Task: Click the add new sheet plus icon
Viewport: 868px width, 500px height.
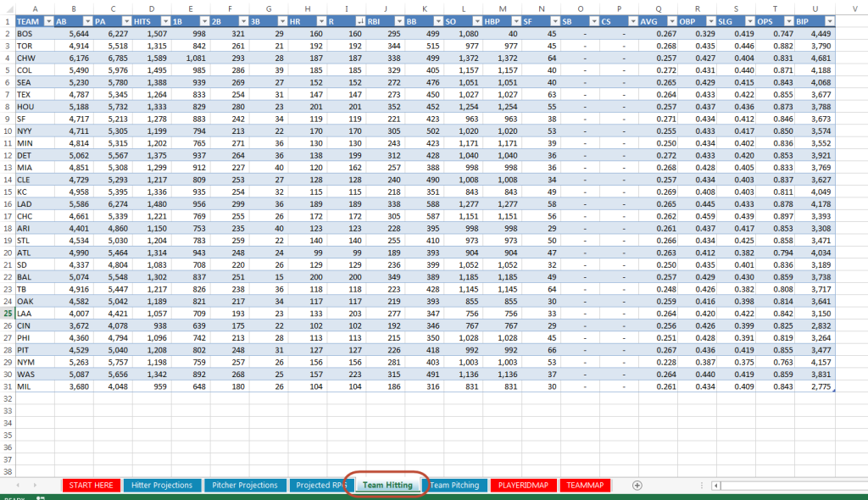Action: coord(637,486)
